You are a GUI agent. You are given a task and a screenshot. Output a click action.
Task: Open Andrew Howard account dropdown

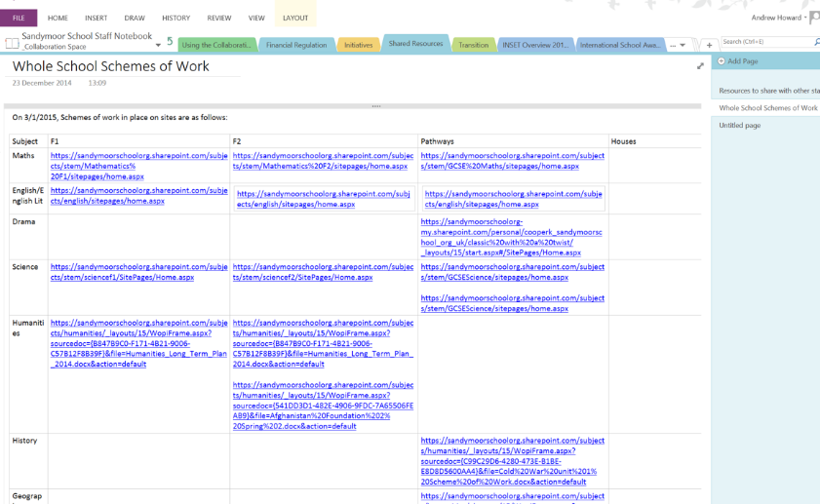[779, 18]
